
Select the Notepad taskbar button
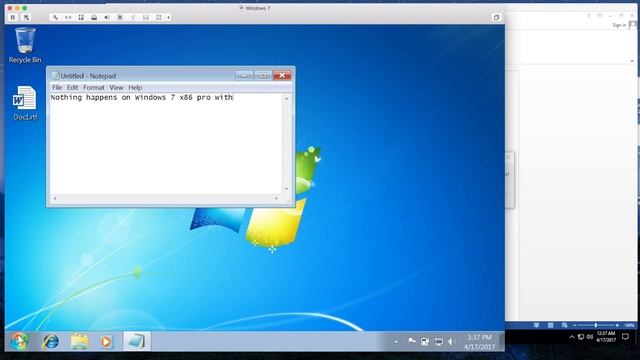click(x=137, y=341)
